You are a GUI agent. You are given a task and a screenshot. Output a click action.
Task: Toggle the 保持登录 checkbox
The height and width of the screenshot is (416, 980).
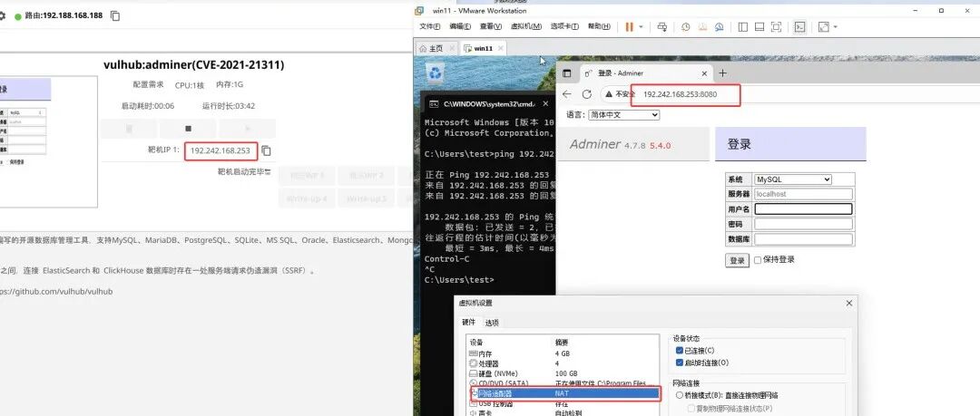click(758, 260)
